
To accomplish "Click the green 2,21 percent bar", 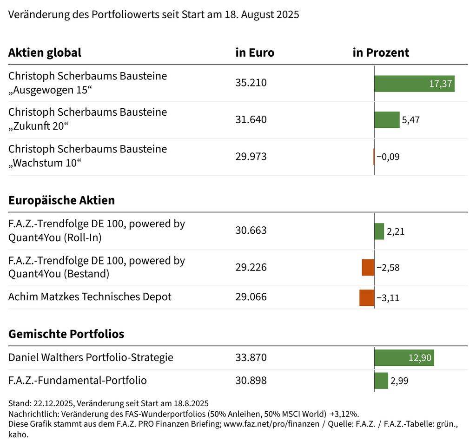I will pos(379,231).
